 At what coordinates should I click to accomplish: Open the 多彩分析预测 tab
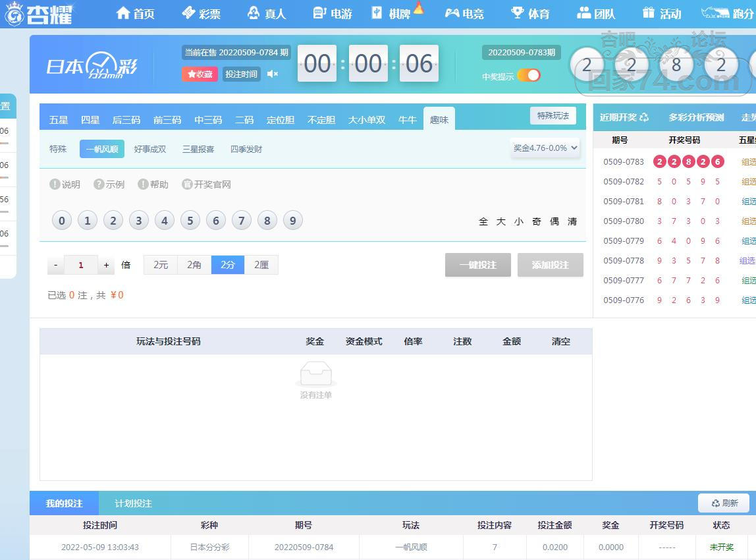[x=696, y=117]
